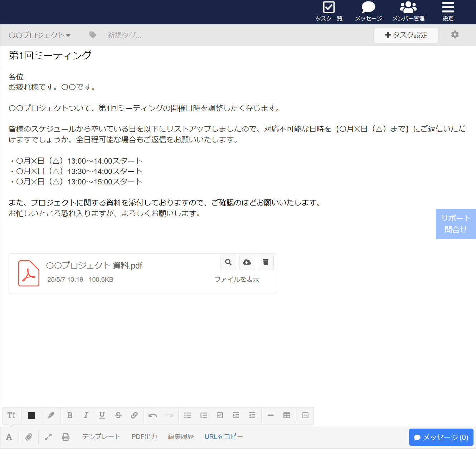Expand the ○○プロジェクト dropdown
The image size is (476, 449).
tap(39, 35)
